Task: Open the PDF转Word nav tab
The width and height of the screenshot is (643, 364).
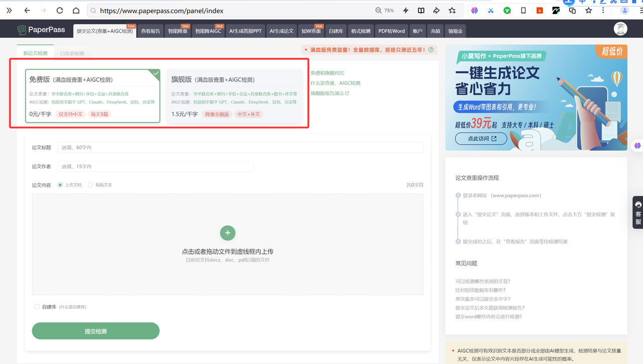Action: pos(391,31)
